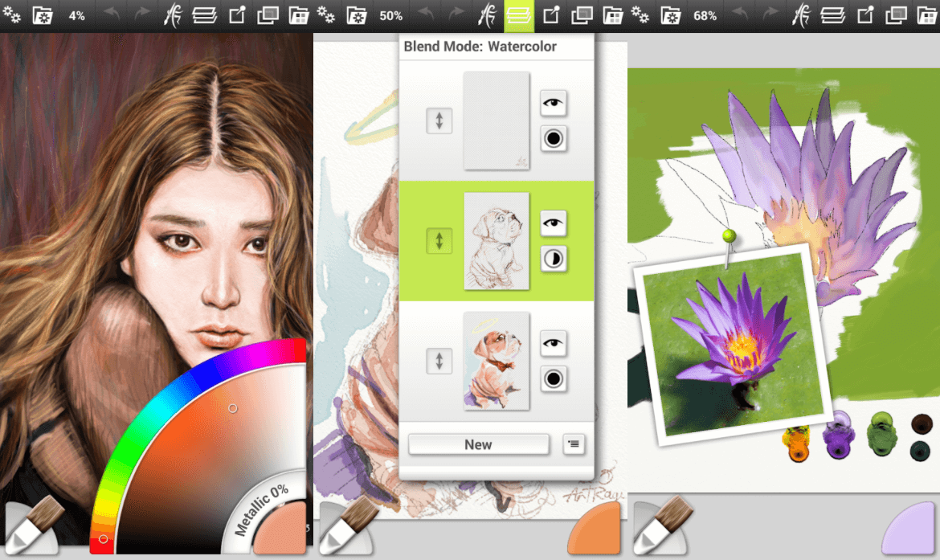Click the highlighted green Layers icon
Image resolution: width=940 pixels, height=560 pixels.
[x=518, y=15]
